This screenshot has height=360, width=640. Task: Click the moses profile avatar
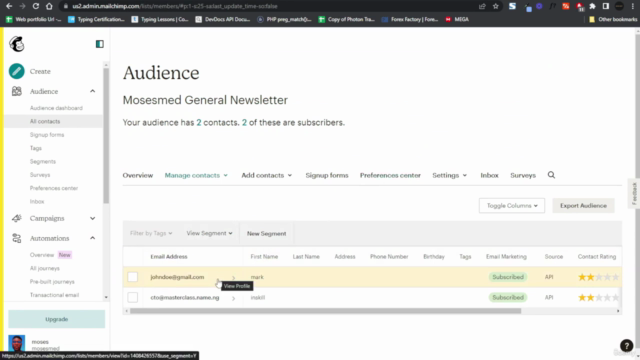click(x=17, y=343)
